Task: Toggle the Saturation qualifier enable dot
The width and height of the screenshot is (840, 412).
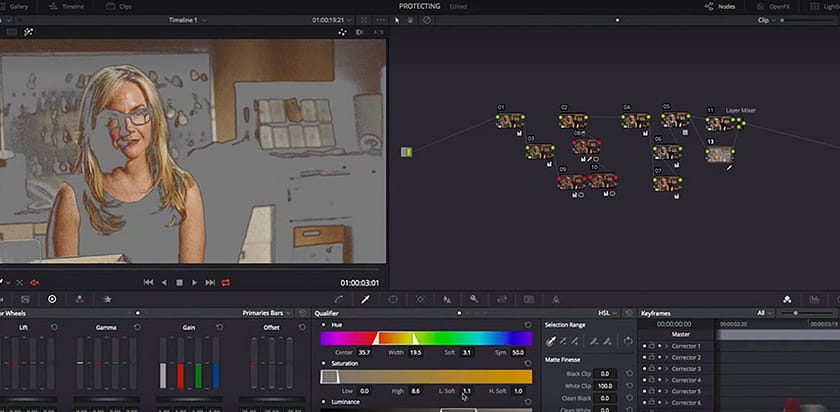Action: click(323, 363)
